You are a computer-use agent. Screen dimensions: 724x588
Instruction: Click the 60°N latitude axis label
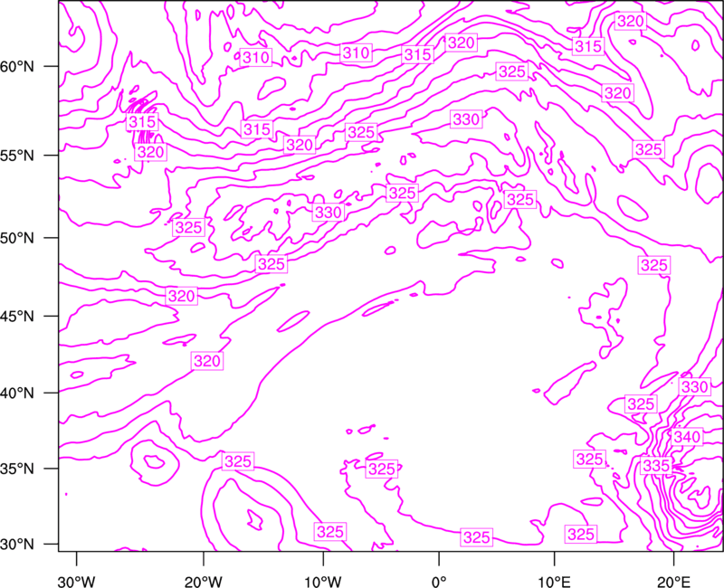pos(17,67)
